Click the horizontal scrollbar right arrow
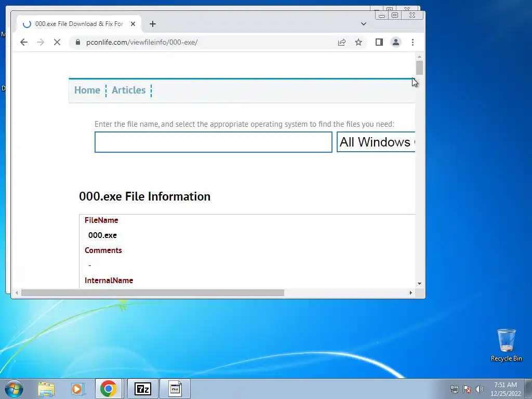This screenshot has width=532, height=399. click(410, 292)
